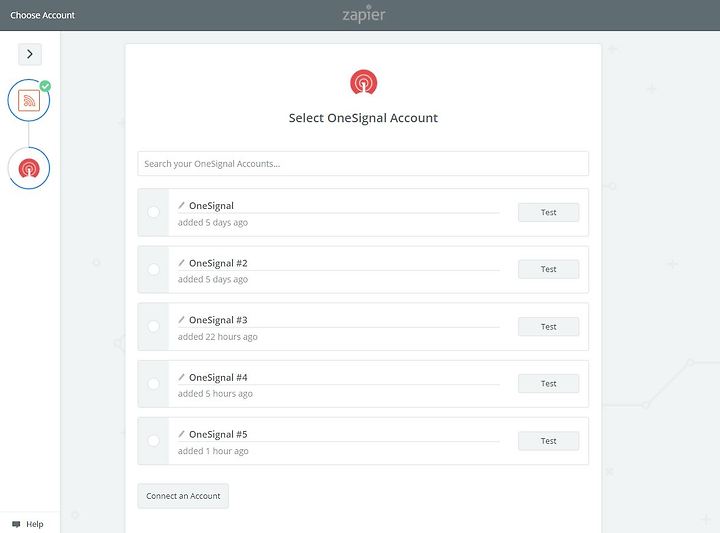Image resolution: width=720 pixels, height=533 pixels.
Task: Focus the Search your OneSignal Accounts field
Action: (363, 163)
